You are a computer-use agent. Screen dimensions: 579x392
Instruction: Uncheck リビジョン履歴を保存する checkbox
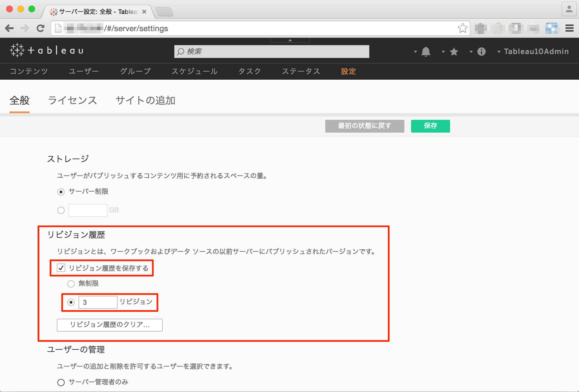(61, 268)
